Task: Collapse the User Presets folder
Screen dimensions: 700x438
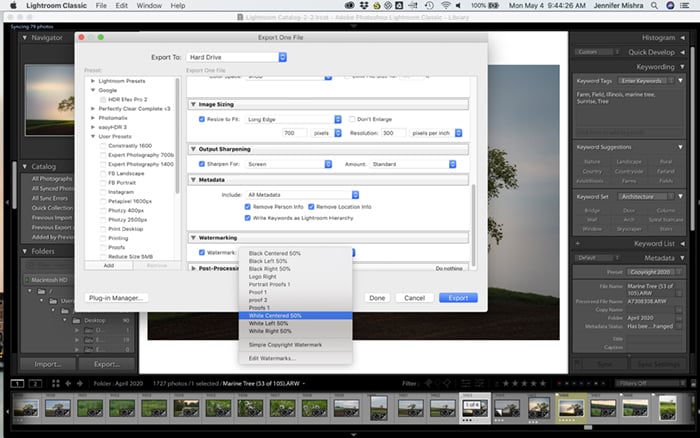Action: [93, 136]
